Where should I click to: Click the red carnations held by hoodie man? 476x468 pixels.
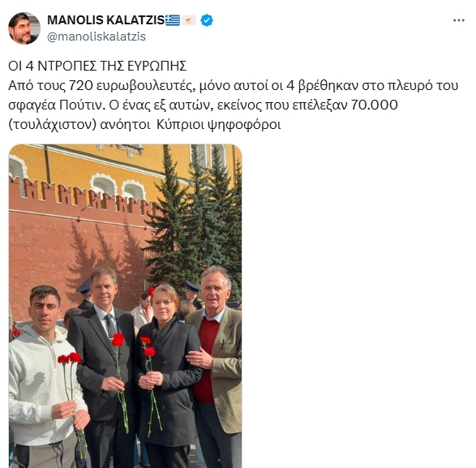click(70, 359)
